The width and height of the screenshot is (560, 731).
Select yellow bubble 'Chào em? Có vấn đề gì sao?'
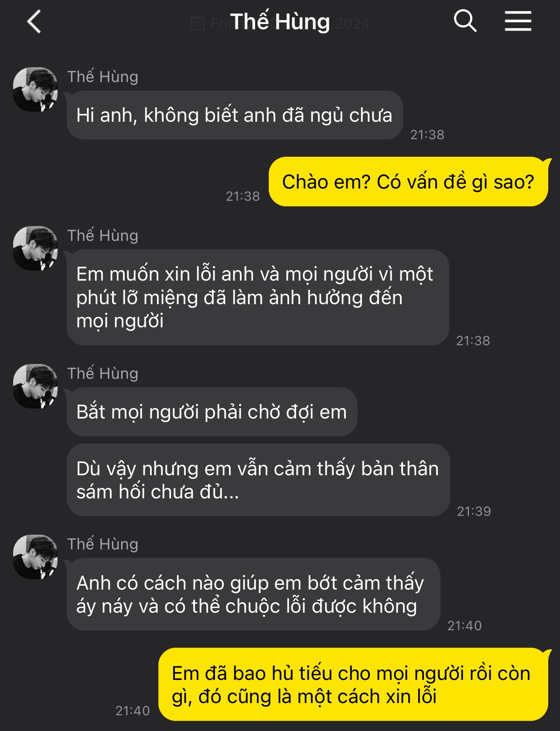click(x=408, y=182)
